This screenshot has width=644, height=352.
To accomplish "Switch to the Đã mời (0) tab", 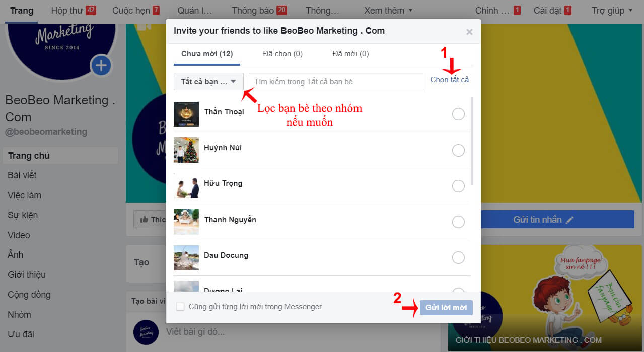I will click(349, 54).
